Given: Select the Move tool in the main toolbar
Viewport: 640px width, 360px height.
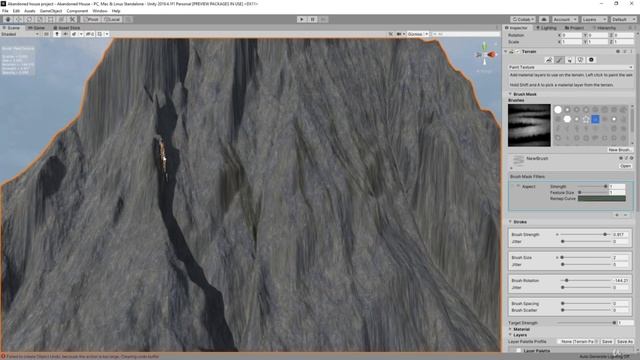Looking at the screenshot, I should click(19, 19).
